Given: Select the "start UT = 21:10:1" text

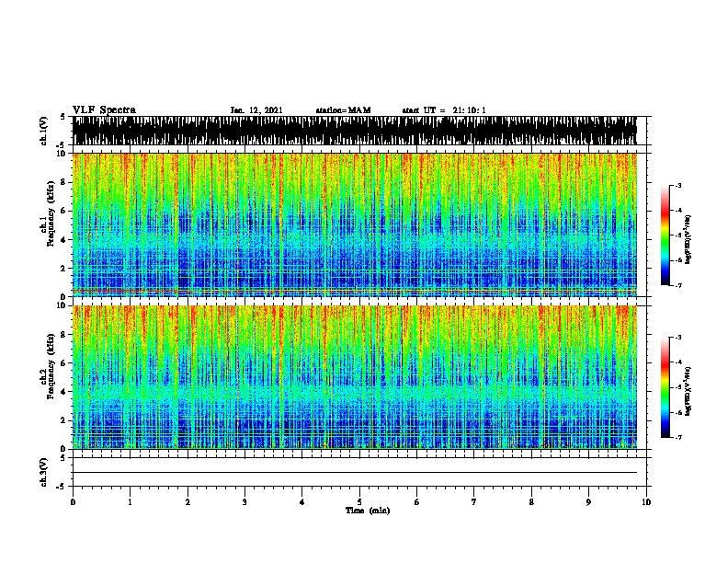Looking at the screenshot, I should tap(444, 110).
